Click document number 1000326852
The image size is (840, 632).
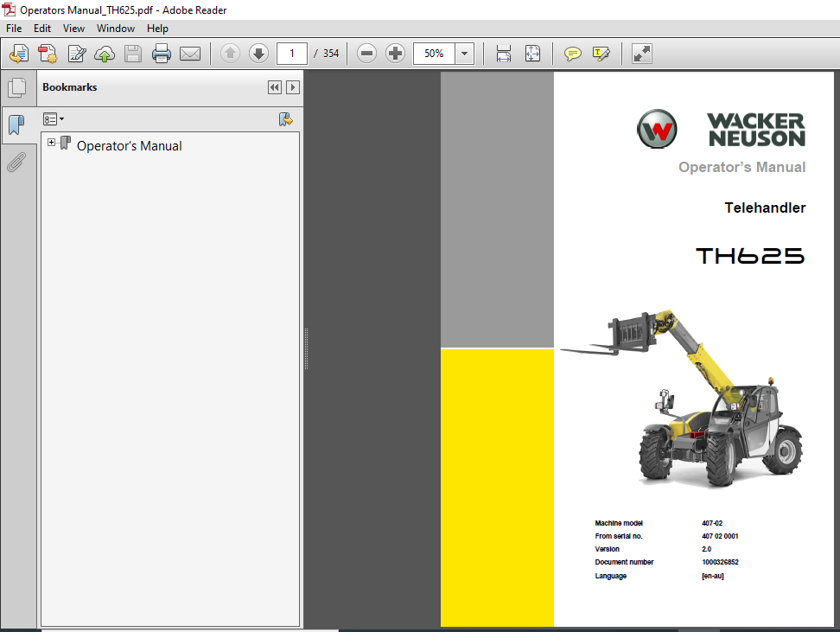point(720,562)
